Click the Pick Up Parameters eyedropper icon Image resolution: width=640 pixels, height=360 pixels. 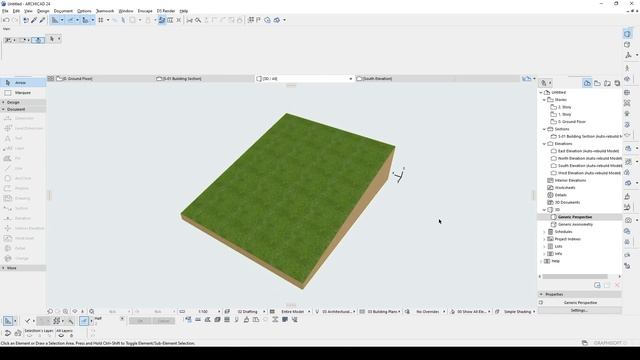point(34,20)
